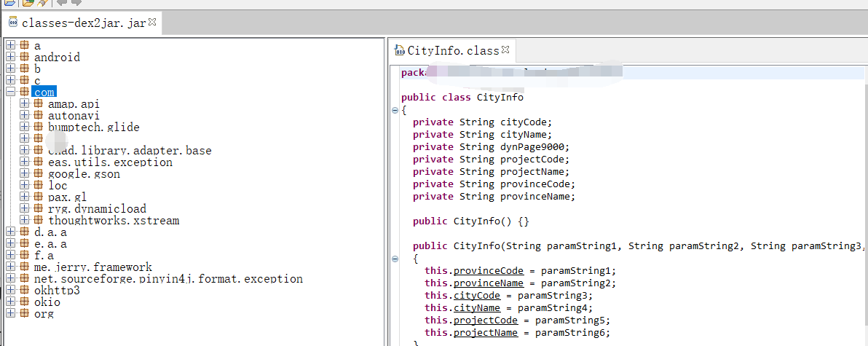868x346 pixels.
Task: Select the bumptech.glide tree label
Action: pyautogui.click(x=93, y=127)
